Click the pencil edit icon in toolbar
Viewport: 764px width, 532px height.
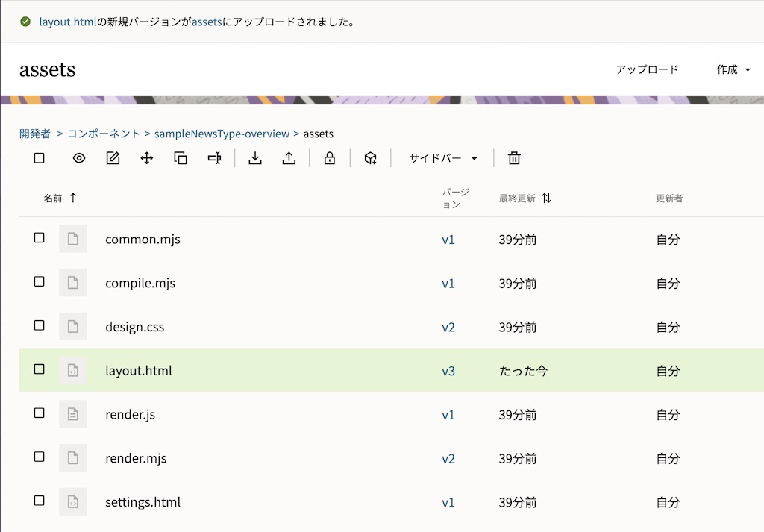coord(113,158)
